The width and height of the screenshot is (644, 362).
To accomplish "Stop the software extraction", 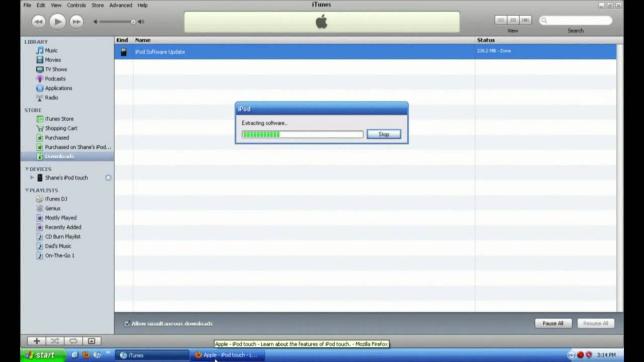I will coord(384,134).
